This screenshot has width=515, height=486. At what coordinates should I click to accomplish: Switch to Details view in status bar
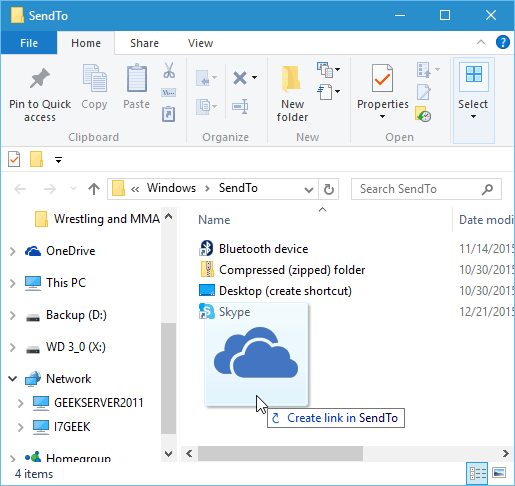[x=477, y=473]
